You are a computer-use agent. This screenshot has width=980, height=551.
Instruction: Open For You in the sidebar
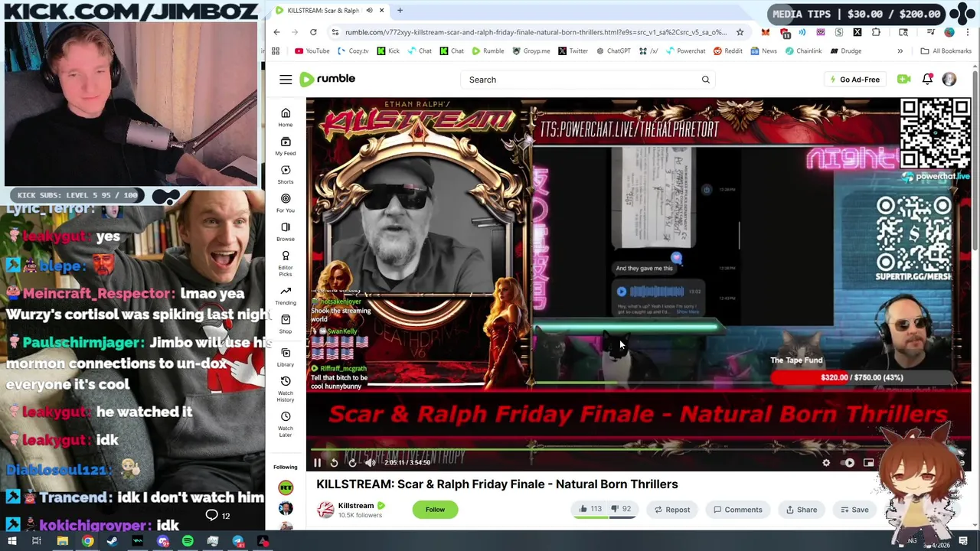coord(286,202)
